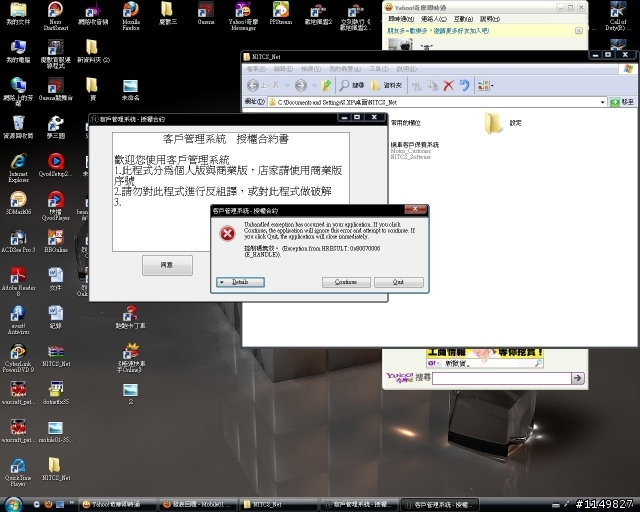
Task: Click the 同意 agree button in license window
Action: pyautogui.click(x=167, y=265)
